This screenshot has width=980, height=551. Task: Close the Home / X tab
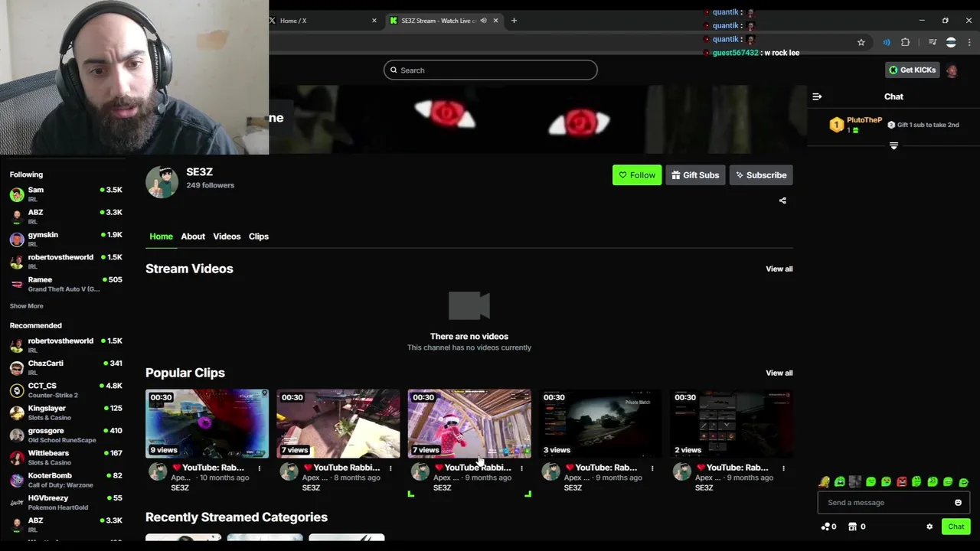pyautogui.click(x=374, y=21)
